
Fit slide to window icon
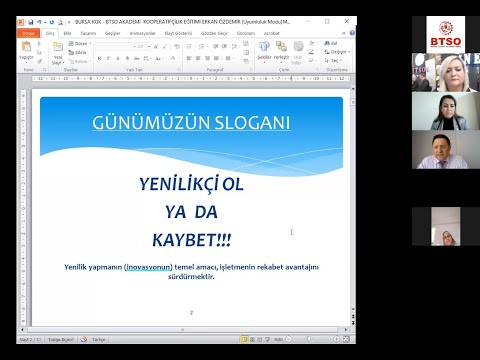click(346, 339)
